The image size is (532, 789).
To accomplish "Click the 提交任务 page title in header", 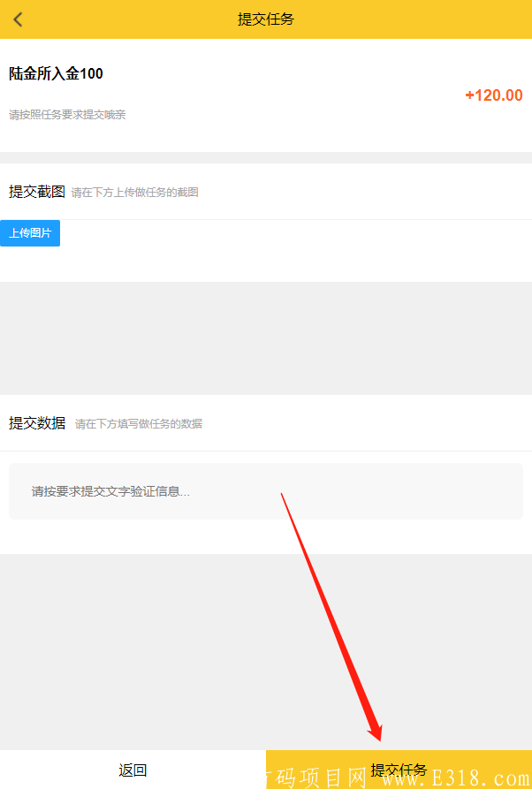I will click(x=266, y=19).
